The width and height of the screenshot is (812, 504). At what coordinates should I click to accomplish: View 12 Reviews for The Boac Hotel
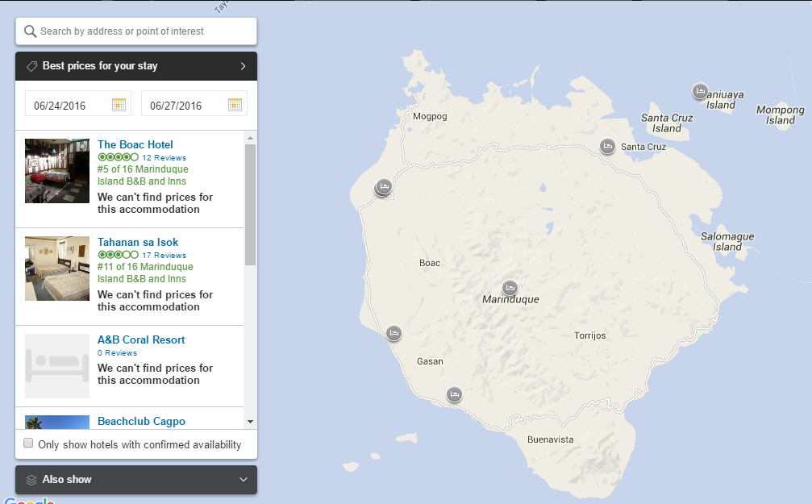point(164,158)
